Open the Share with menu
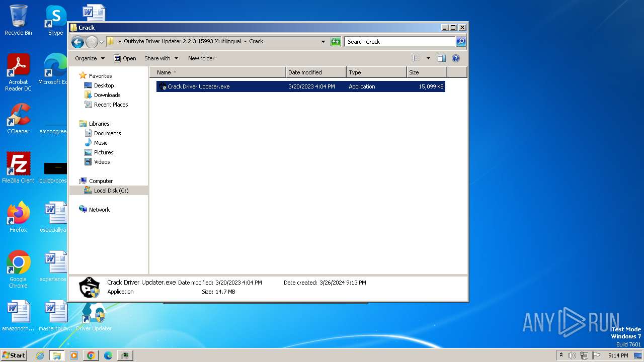Image resolution: width=644 pixels, height=362 pixels. (161, 58)
